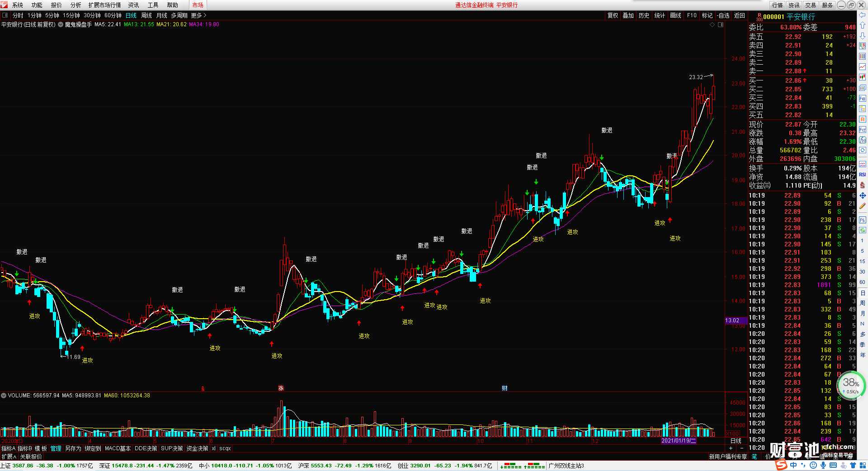Open the f(x) formula manager icon
The image size is (868, 471).
[x=863, y=140]
